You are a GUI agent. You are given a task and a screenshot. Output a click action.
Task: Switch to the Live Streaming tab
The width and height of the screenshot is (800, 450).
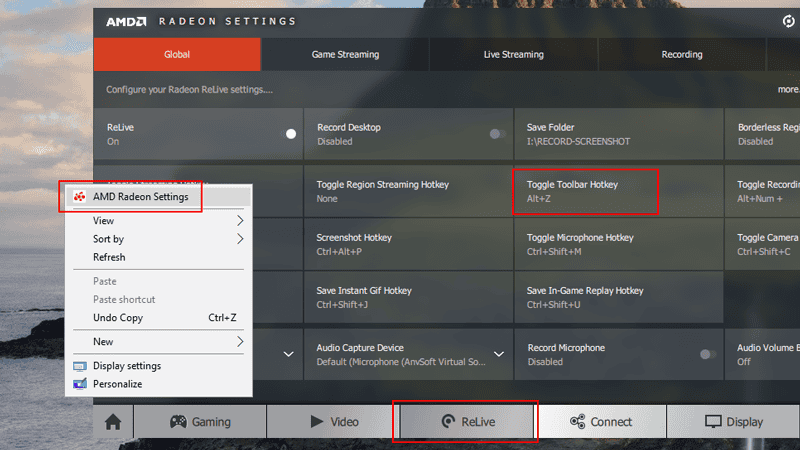pos(513,55)
